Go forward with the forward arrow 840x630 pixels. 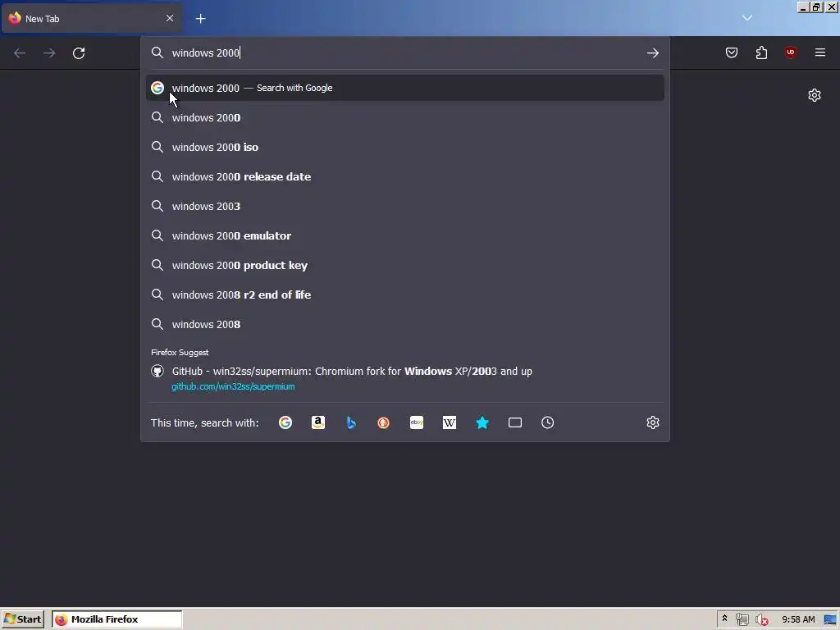click(x=49, y=53)
